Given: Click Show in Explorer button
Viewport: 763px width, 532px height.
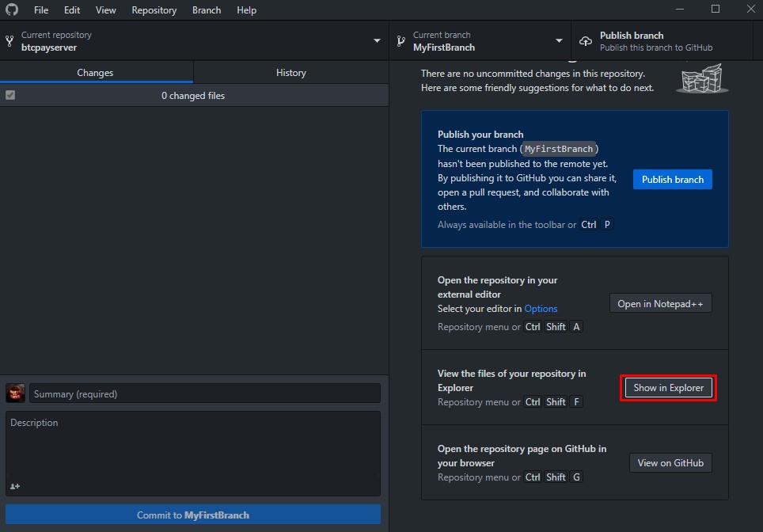Looking at the screenshot, I should click(668, 388).
